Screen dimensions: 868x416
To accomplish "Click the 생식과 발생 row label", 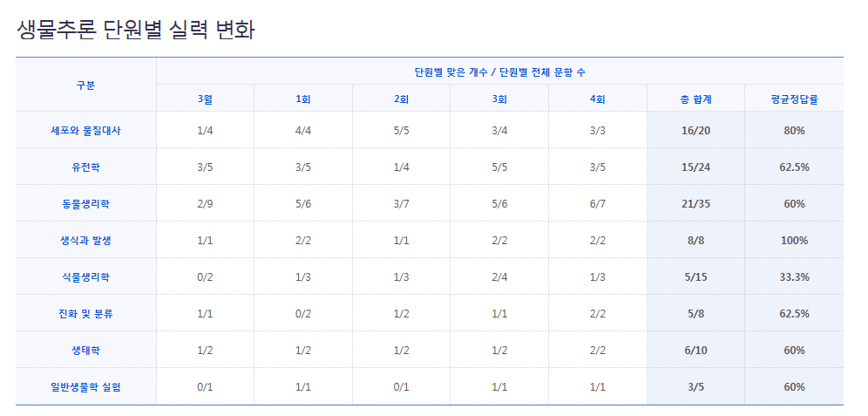I will tap(85, 240).
